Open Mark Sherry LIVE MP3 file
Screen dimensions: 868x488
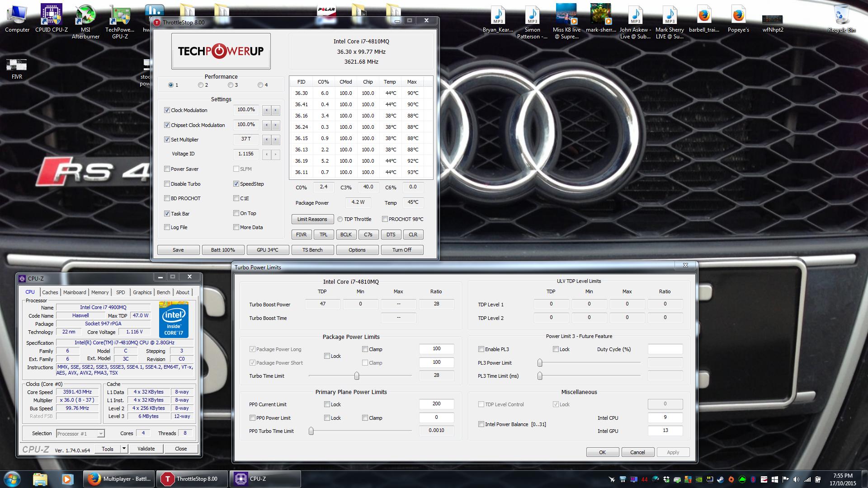point(670,22)
